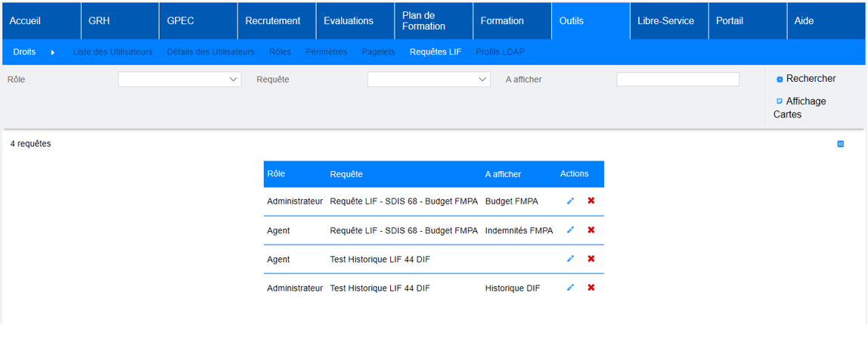Click the Rechercher button

[806, 79]
